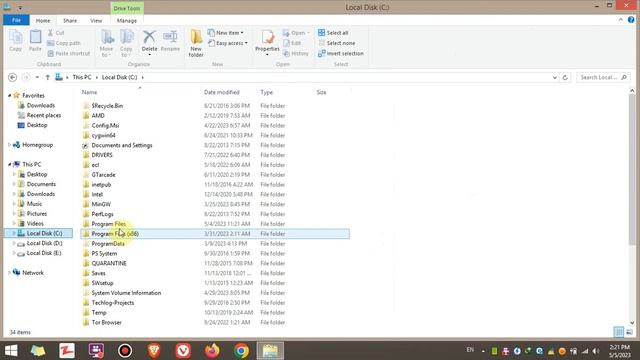
Task: Open Google Chrome from the taskbar
Action: click(241, 351)
